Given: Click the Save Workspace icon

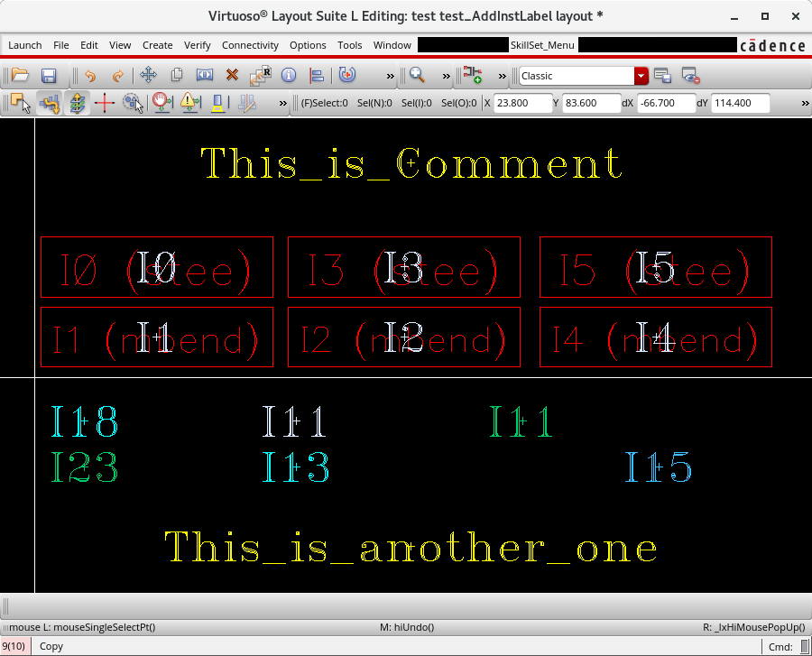Looking at the screenshot, I should click(x=662, y=76).
